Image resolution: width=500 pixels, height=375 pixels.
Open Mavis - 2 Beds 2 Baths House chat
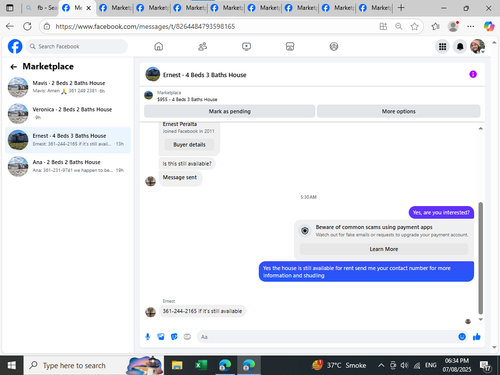point(68,87)
